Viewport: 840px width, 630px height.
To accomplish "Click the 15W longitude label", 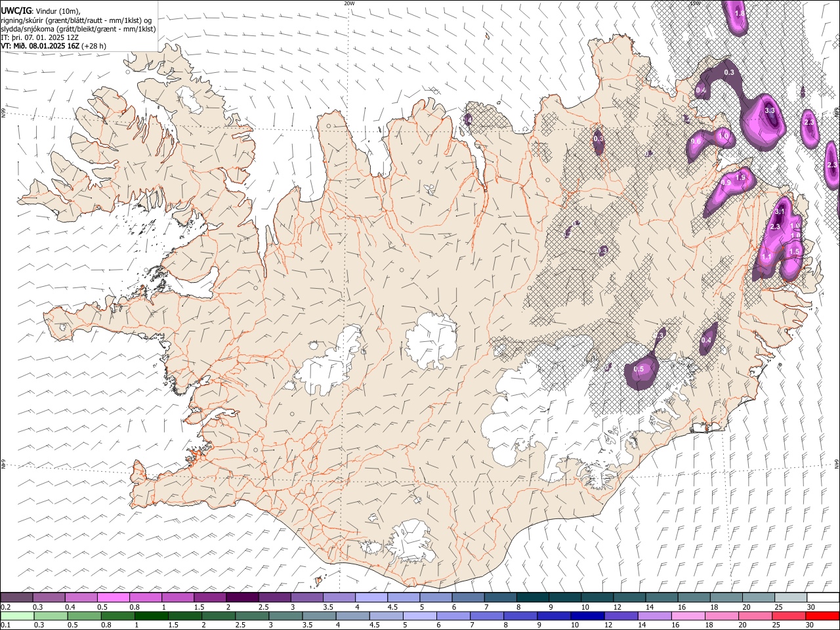I will 695,3.
